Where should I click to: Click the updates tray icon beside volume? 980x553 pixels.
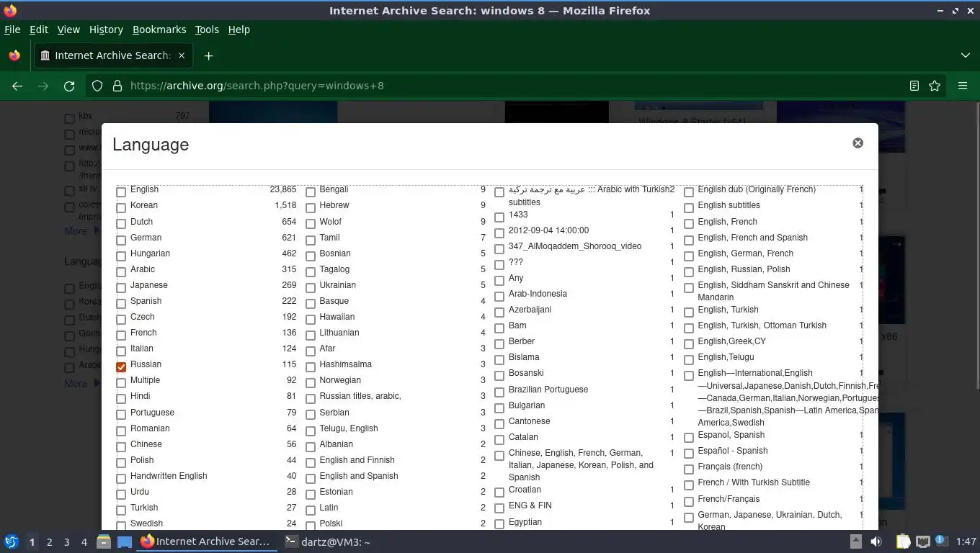[856, 541]
